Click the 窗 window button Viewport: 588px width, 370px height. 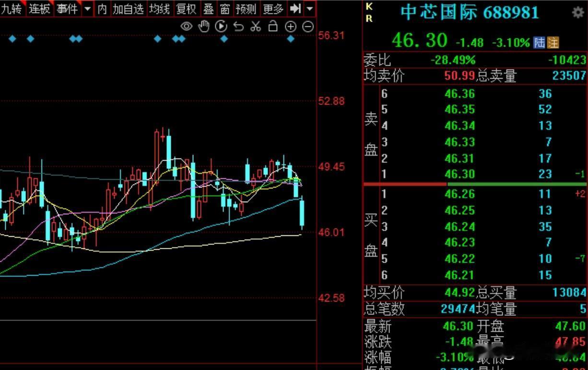coord(225,9)
